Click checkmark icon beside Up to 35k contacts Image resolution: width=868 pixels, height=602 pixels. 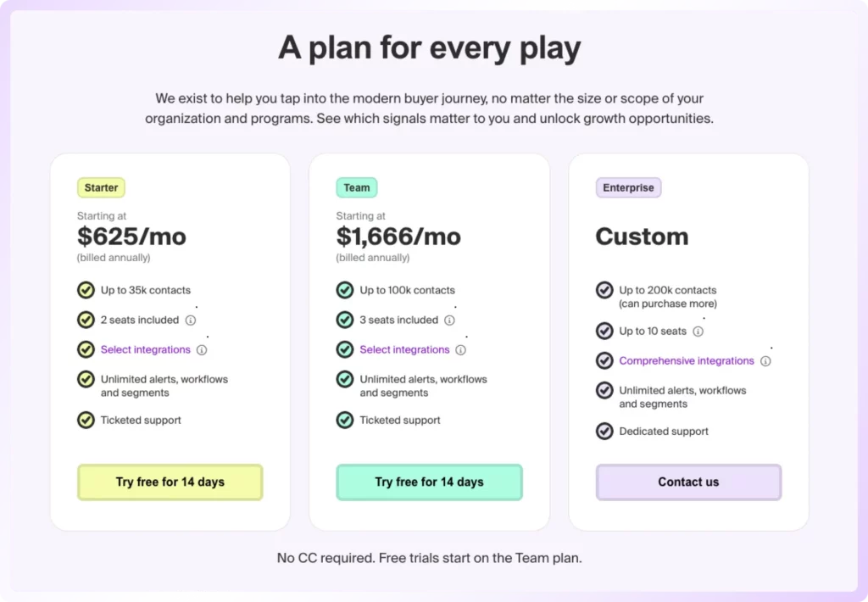click(86, 290)
